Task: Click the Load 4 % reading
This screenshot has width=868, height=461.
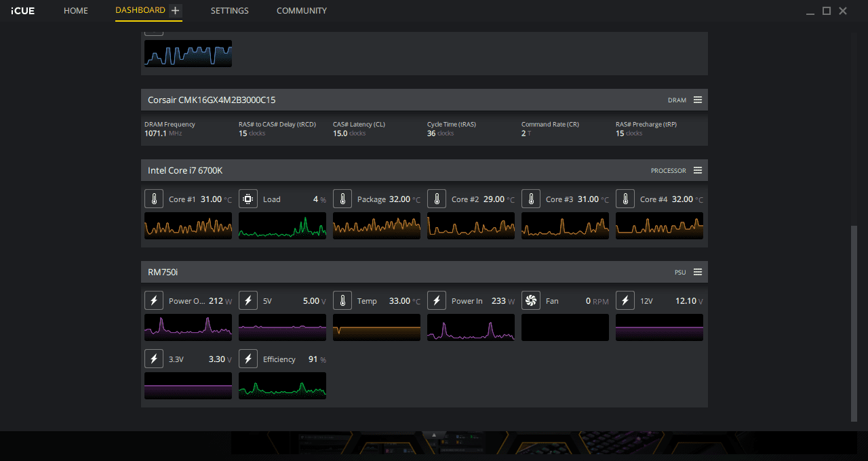Action: [x=319, y=199]
